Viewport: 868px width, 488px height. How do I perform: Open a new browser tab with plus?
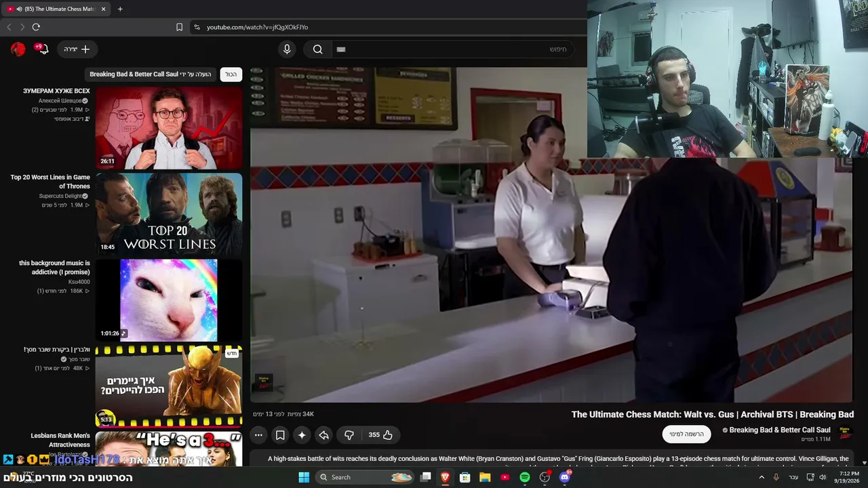(x=120, y=9)
